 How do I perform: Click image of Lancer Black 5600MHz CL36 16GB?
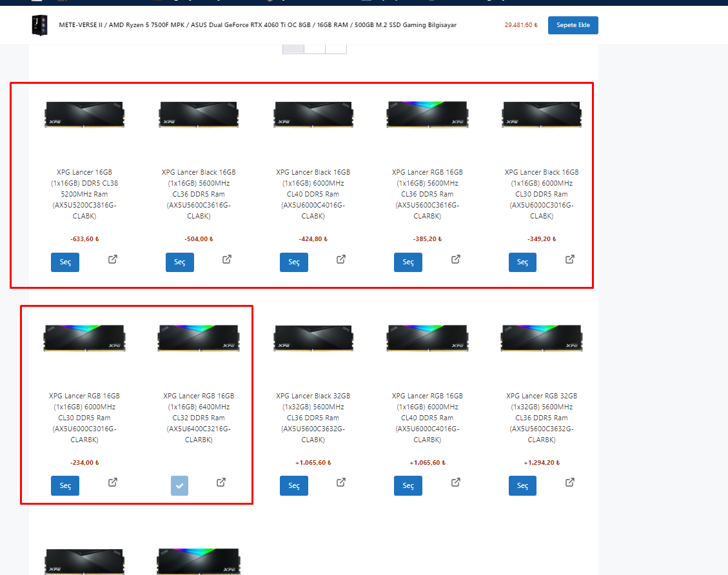coord(199,114)
